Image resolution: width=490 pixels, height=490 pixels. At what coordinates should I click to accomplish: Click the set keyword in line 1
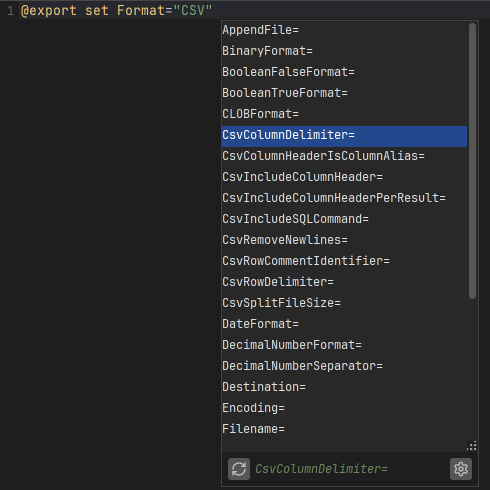coord(97,11)
